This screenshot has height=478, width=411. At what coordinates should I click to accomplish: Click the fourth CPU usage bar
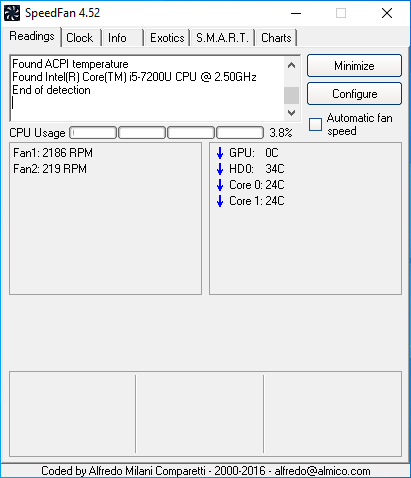pyautogui.click(x=240, y=133)
